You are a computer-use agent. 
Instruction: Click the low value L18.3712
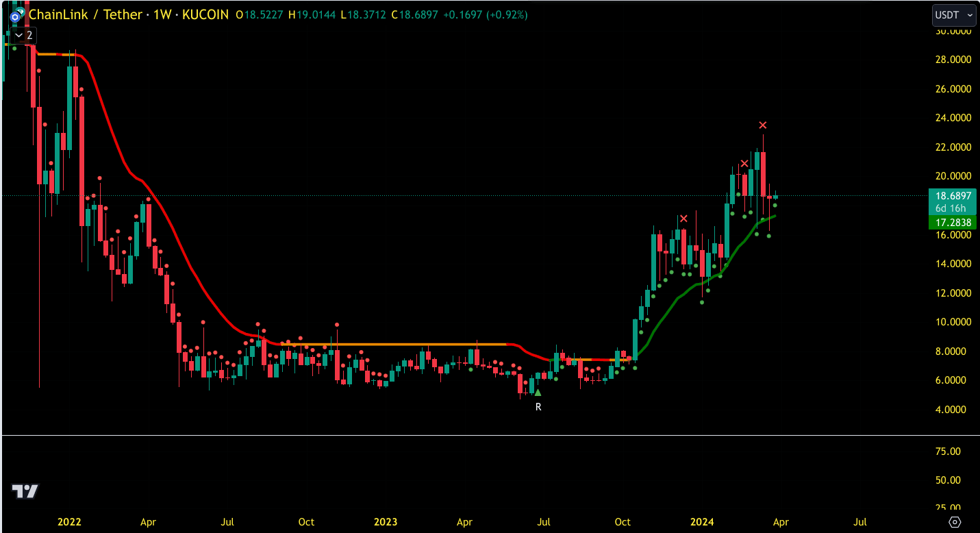coord(362,14)
